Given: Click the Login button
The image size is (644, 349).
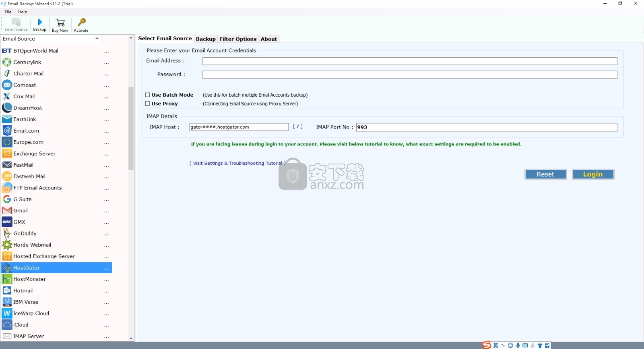Looking at the screenshot, I should tap(593, 174).
